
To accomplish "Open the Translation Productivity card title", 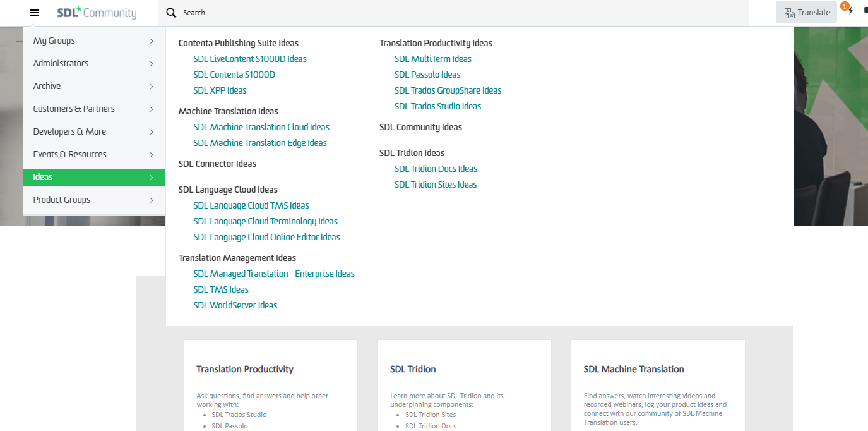I will point(245,369).
